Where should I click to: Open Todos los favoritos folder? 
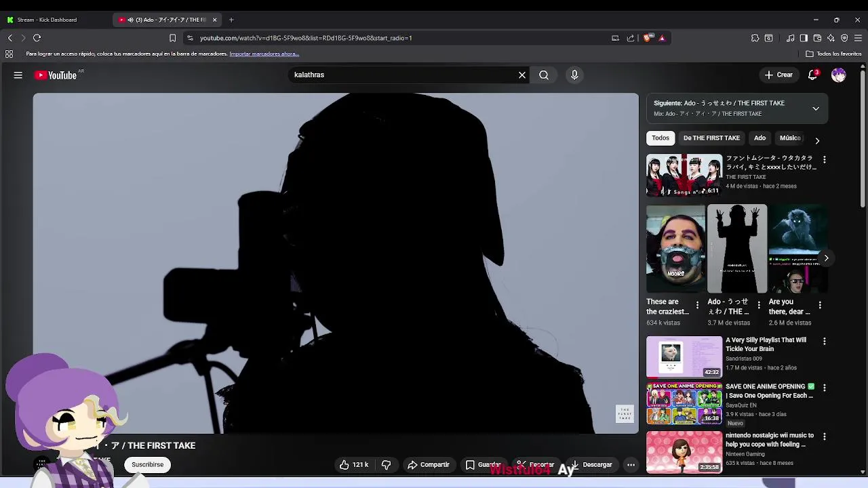click(x=834, y=54)
